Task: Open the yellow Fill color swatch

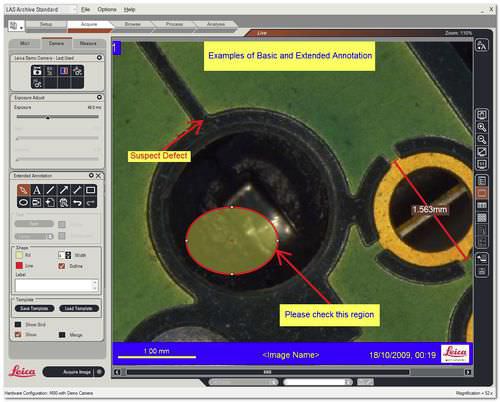Action: 19,255
